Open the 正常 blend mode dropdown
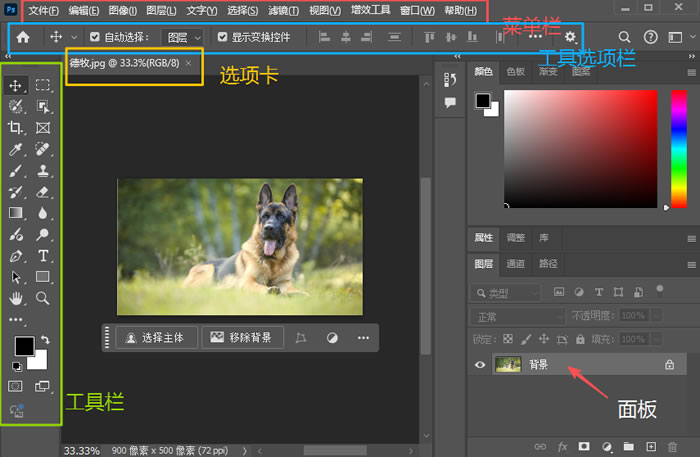The width and height of the screenshot is (700, 457). point(517,316)
